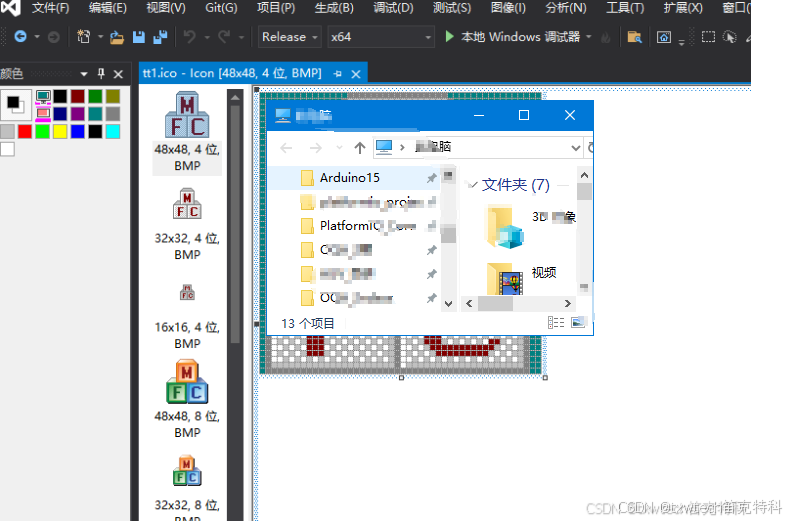Click the Back arrow in the Explorer window
787x521 pixels.
[x=286, y=148]
